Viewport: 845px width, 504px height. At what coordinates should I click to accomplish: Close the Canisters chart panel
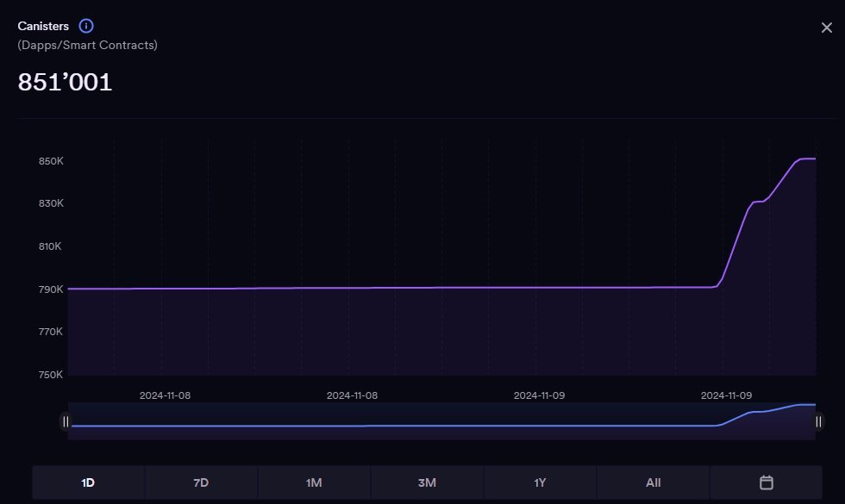(826, 28)
